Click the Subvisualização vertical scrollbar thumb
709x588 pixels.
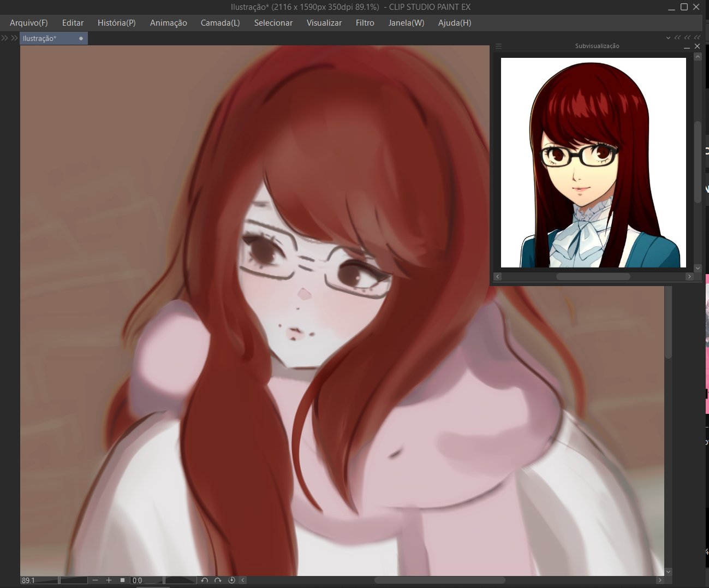tap(698, 162)
